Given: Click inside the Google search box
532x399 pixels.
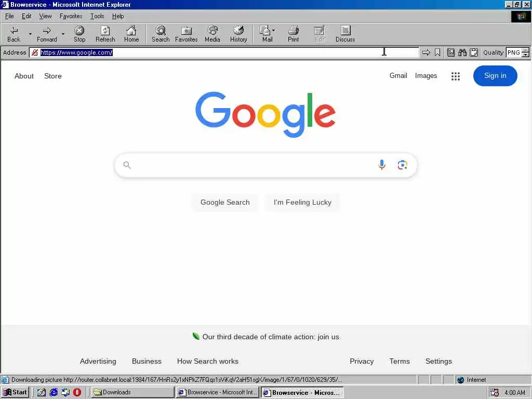Looking at the screenshot, I should point(265,165).
